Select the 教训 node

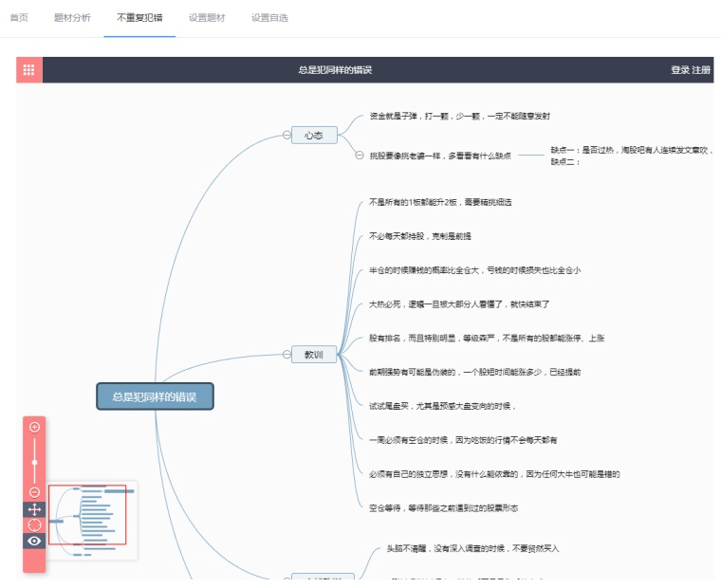click(314, 355)
